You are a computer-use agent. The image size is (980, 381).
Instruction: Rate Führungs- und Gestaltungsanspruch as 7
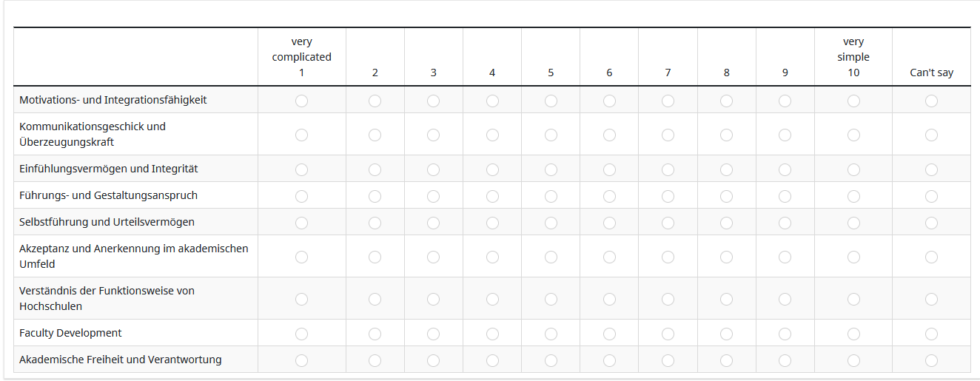668,196
